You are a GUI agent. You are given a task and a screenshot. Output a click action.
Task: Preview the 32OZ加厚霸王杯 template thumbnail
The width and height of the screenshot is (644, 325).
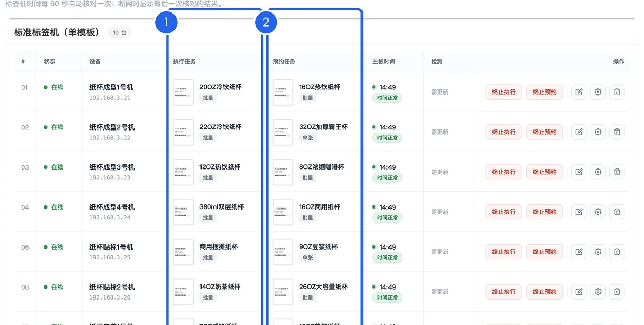coord(283,132)
